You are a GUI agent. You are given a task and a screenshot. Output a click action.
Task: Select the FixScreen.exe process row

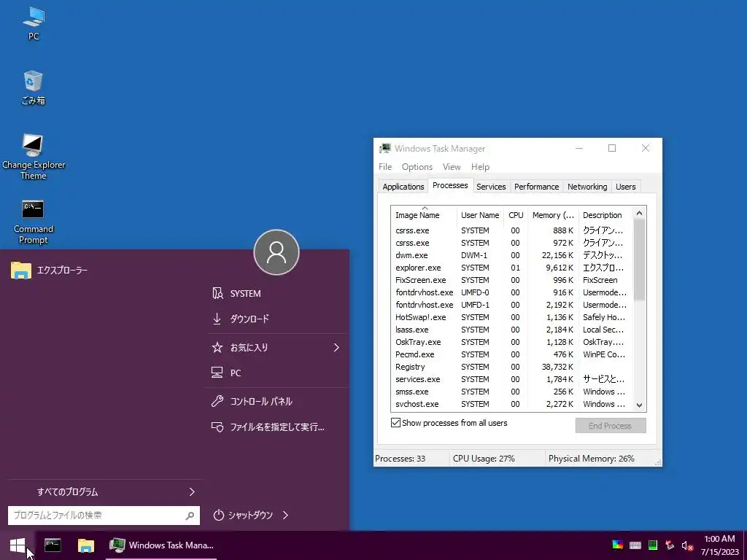[512, 280]
